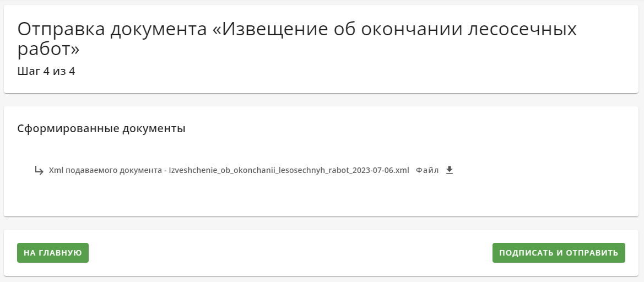Select the Xml подаваемого документа label
Image resolution: width=644 pixels, height=282 pixels.
tap(105, 170)
